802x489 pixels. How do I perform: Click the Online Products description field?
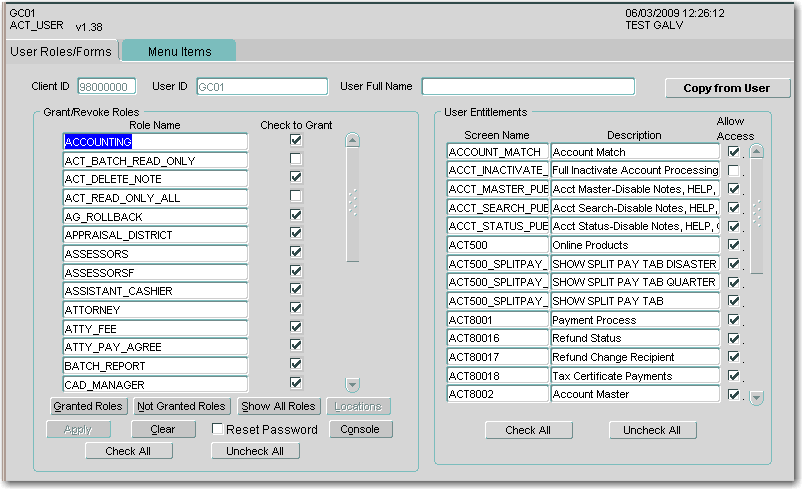pos(635,245)
